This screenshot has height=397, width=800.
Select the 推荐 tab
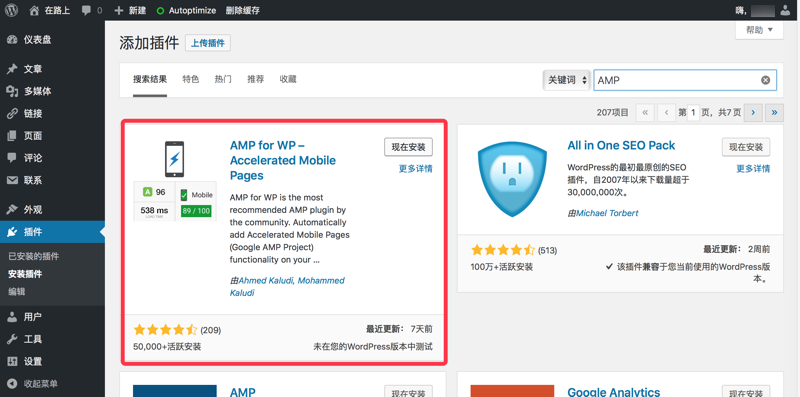click(256, 79)
